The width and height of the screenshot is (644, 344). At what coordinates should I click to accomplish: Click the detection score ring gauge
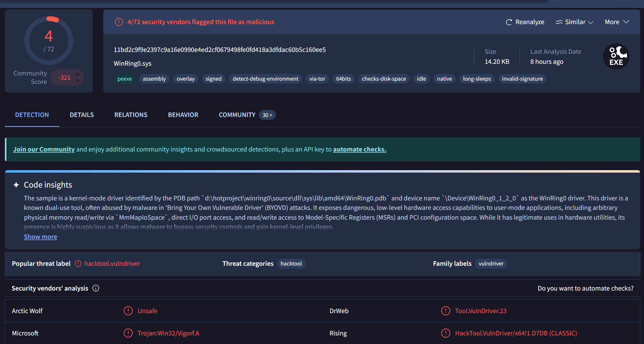coord(49,41)
